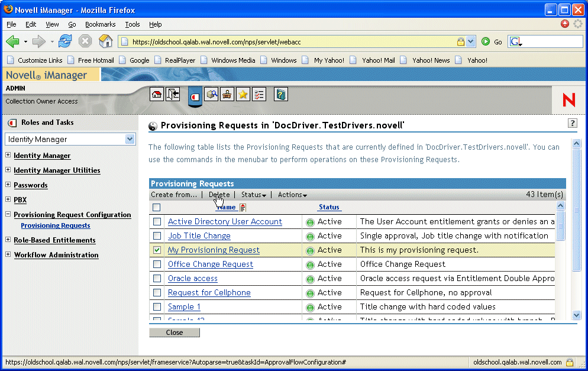The height and width of the screenshot is (371, 588).
Task: Open the Bookmarks menu
Action: tap(100, 24)
